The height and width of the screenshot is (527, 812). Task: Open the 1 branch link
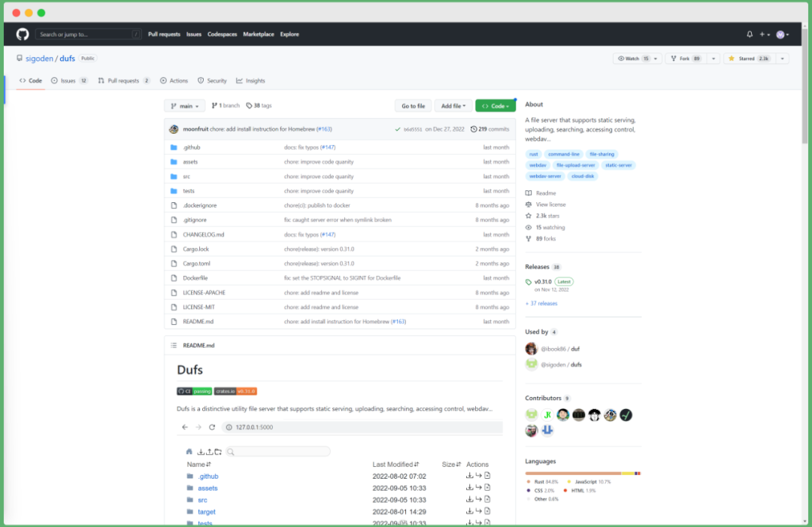226,105
